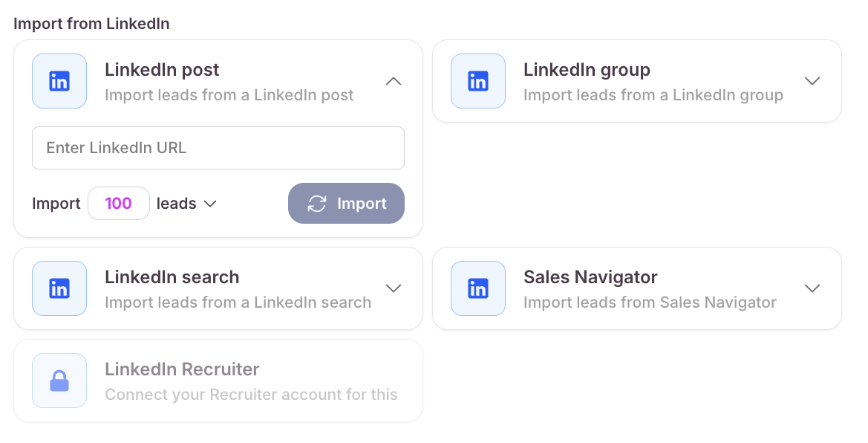
Task: Click the LinkedIn search logo icon
Action: pos(59,288)
